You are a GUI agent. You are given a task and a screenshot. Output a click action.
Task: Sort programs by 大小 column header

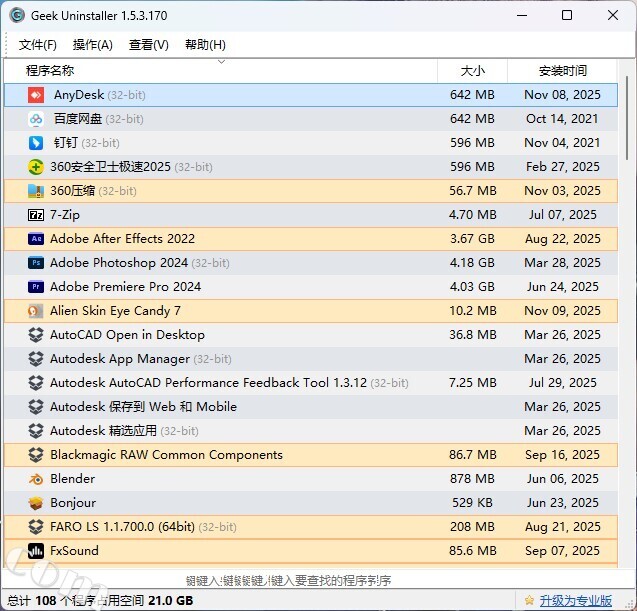coord(472,71)
